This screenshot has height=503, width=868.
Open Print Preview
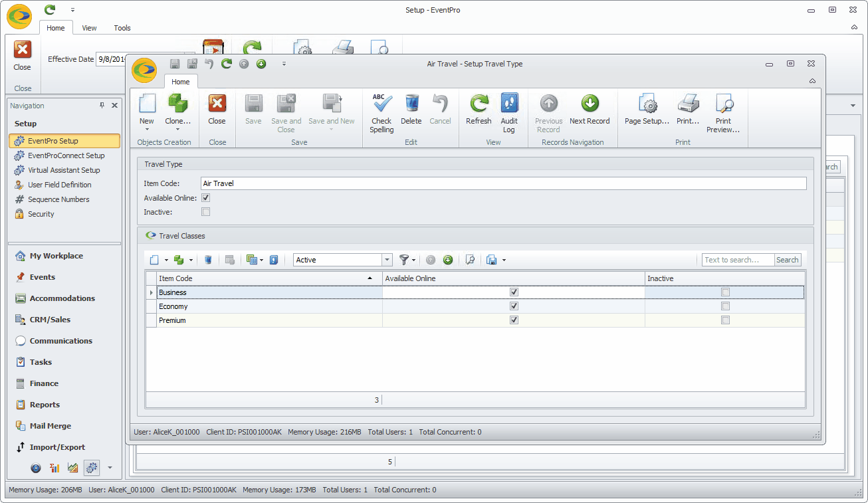tap(723, 113)
